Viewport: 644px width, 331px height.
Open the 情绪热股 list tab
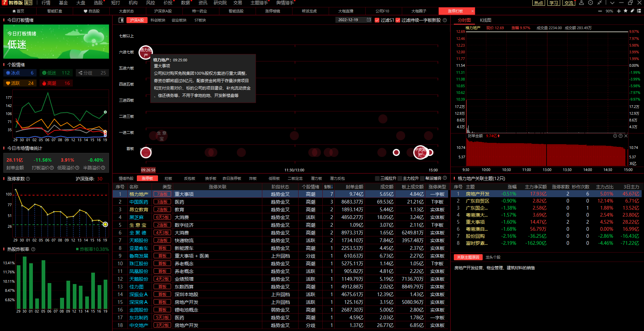pyautogui.click(x=126, y=178)
